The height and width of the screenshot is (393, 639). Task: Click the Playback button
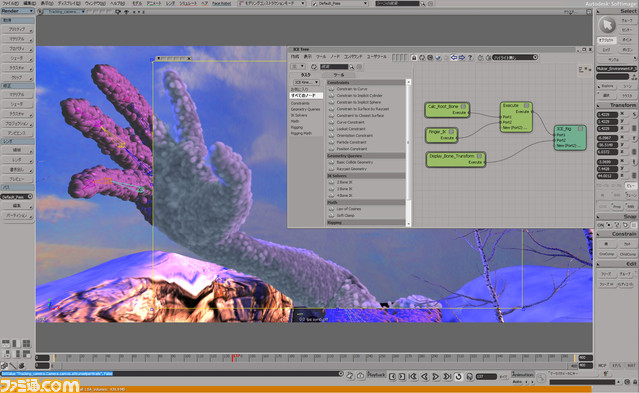coord(376,375)
